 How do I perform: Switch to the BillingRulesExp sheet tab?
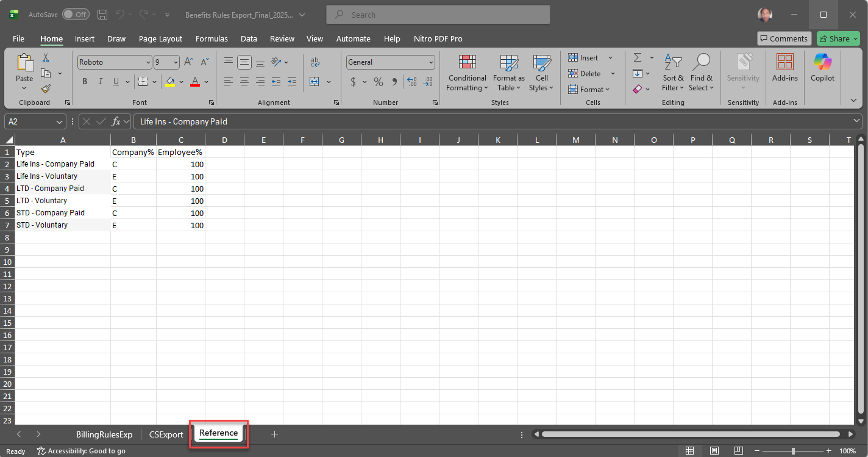pyautogui.click(x=104, y=434)
